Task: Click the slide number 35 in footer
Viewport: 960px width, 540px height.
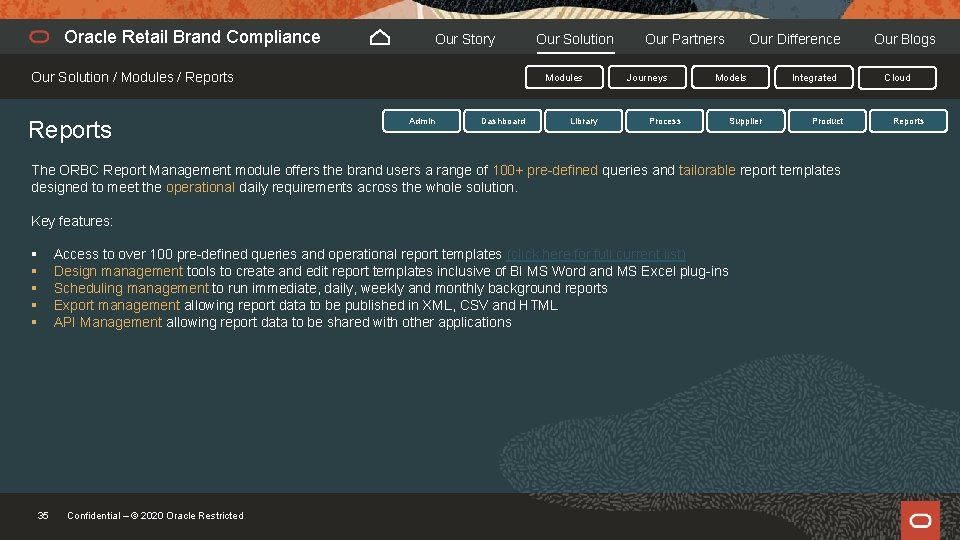Action: [43, 516]
